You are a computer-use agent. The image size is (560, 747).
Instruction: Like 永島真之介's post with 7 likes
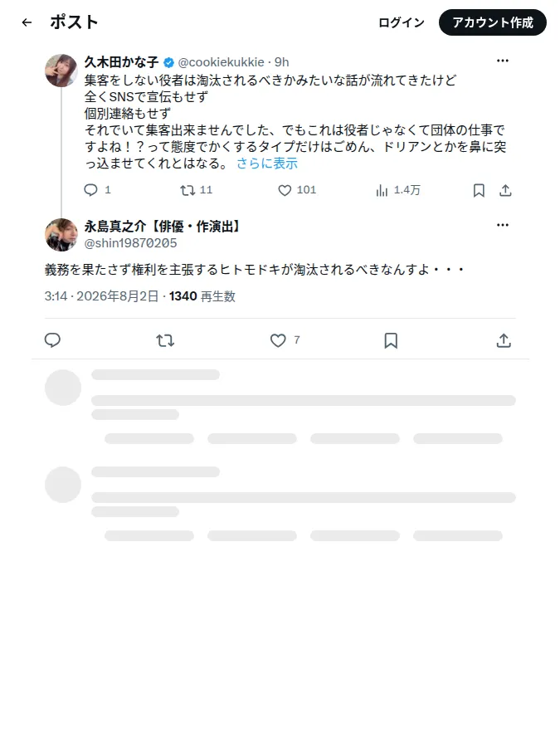point(278,340)
